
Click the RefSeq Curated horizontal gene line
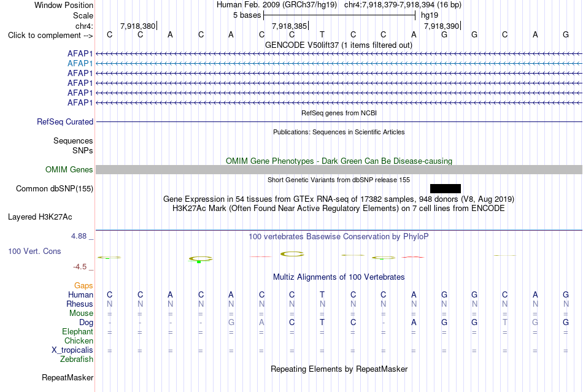tap(339, 122)
